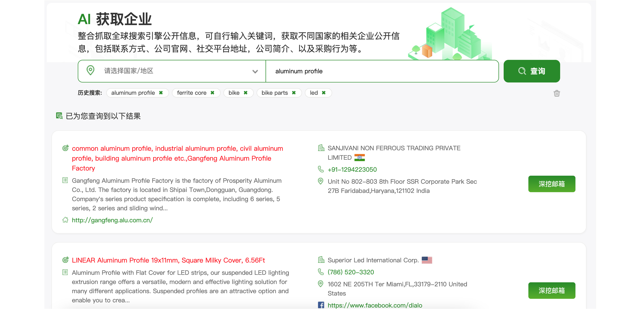Click US flag icon next to Superior Led

click(427, 260)
